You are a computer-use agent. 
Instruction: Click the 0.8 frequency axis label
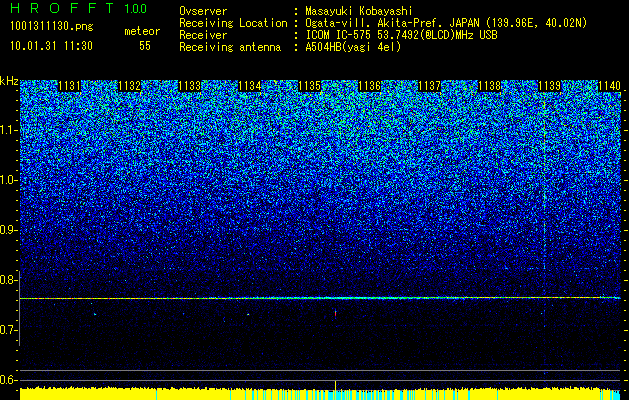9,280
